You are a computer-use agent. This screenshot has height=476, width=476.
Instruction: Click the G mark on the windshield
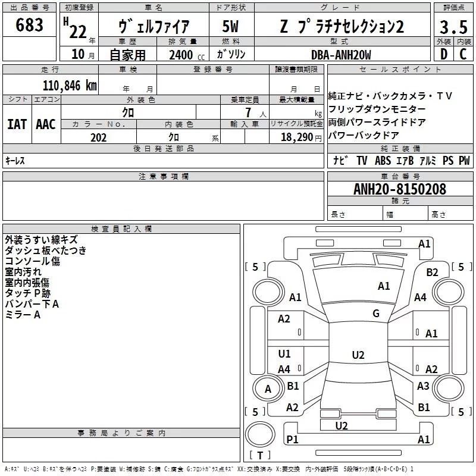point(376,313)
